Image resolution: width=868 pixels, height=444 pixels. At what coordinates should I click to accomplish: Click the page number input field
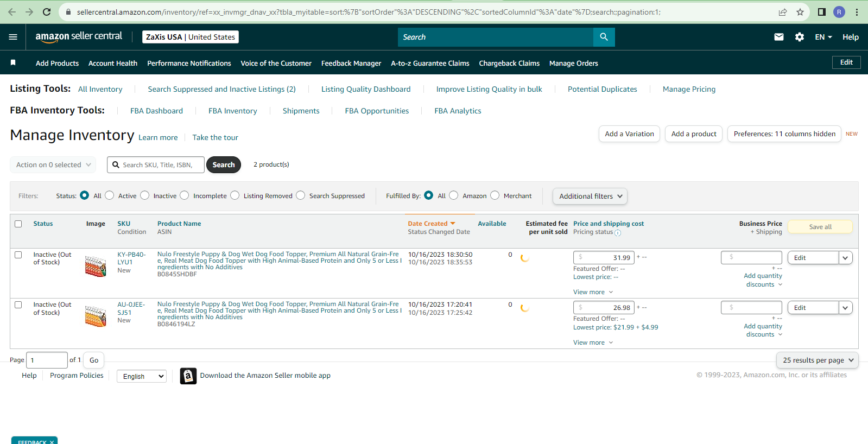tap(47, 360)
